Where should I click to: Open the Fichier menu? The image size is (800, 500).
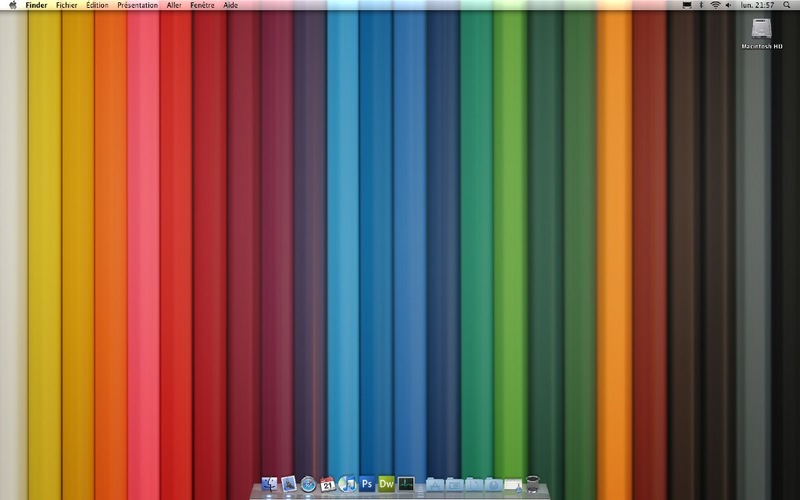[66, 5]
